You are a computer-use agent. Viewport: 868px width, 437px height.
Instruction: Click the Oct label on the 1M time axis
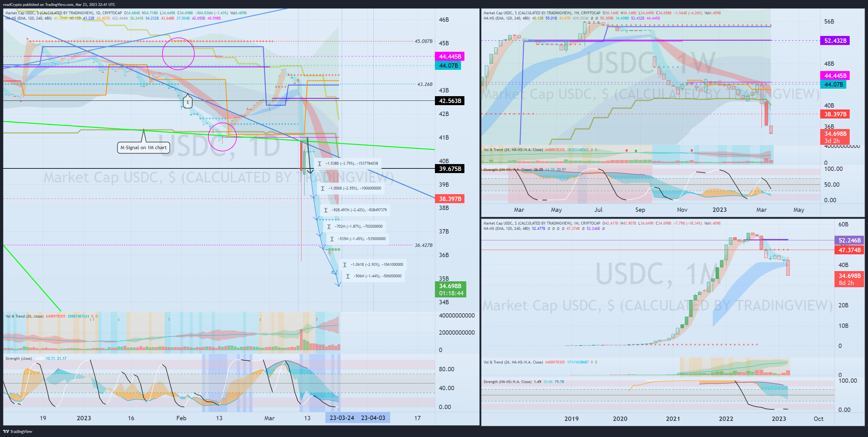[818, 418]
